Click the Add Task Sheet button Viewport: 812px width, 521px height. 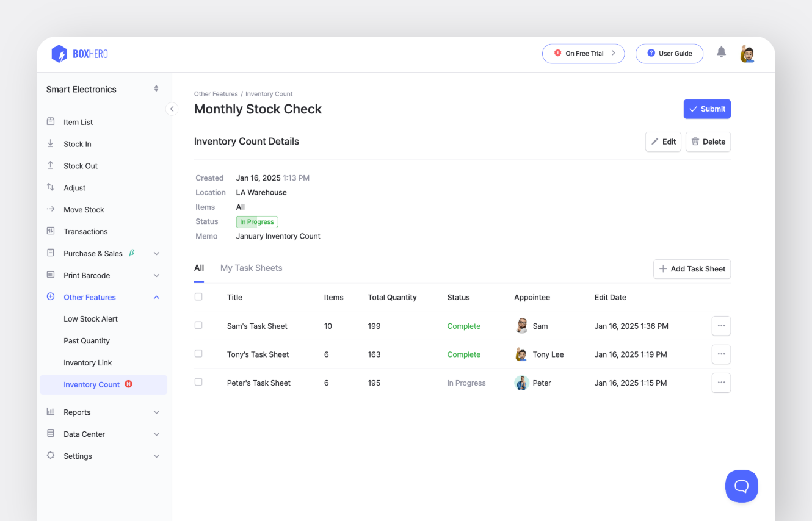tap(692, 269)
